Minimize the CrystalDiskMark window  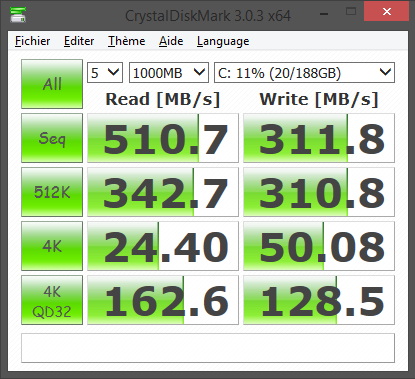(324, 13)
